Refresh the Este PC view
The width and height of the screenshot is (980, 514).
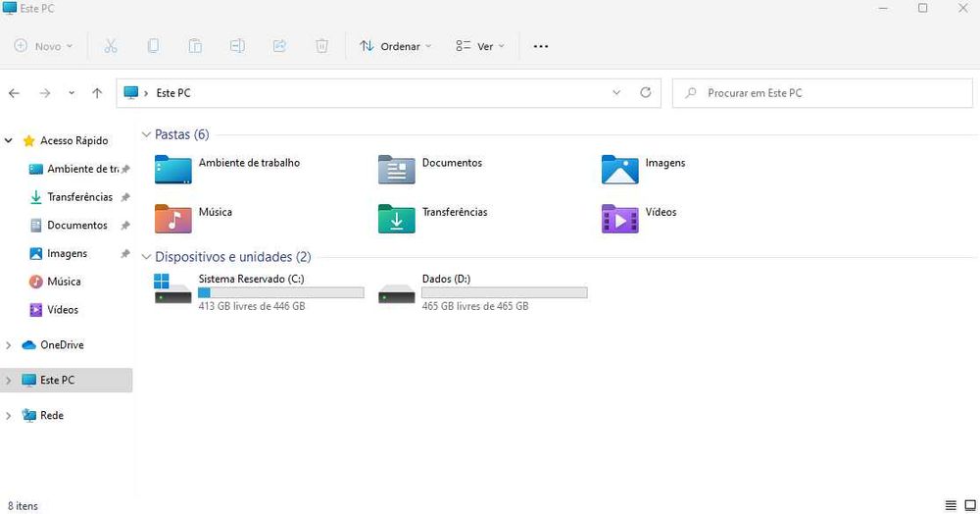tap(646, 92)
